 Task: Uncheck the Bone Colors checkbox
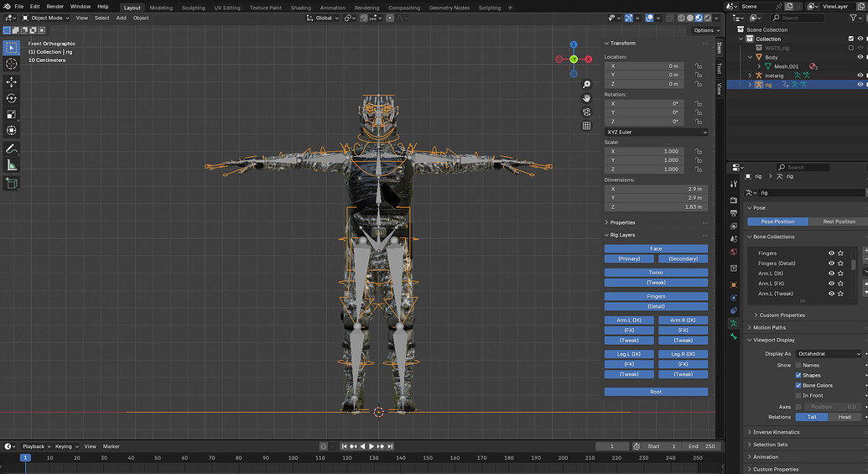pos(798,385)
